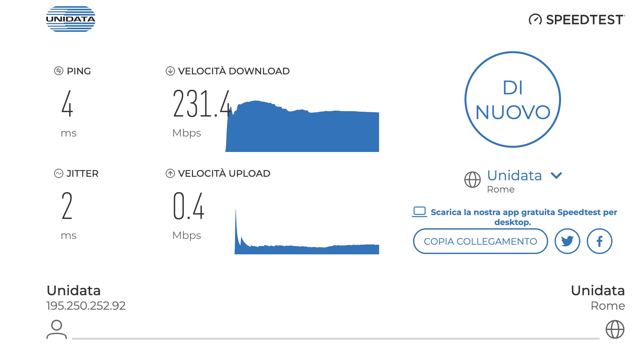644x349 pixels.
Task: Click the Speedtest gauge logo
Action: pyautogui.click(x=535, y=20)
